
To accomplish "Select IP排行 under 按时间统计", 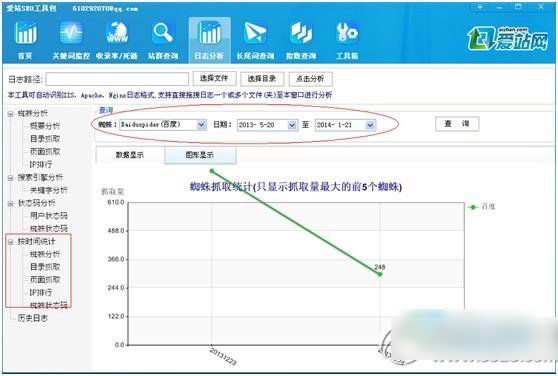I will tap(41, 292).
